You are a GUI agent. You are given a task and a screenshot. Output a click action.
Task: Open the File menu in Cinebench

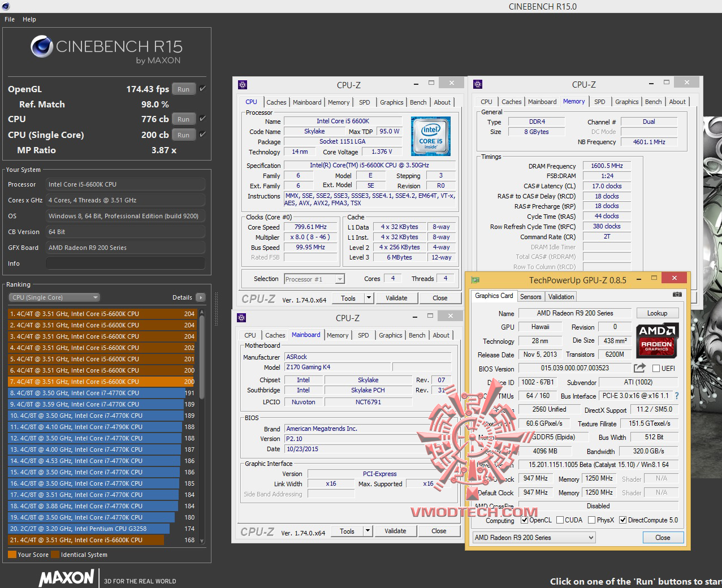10,19
